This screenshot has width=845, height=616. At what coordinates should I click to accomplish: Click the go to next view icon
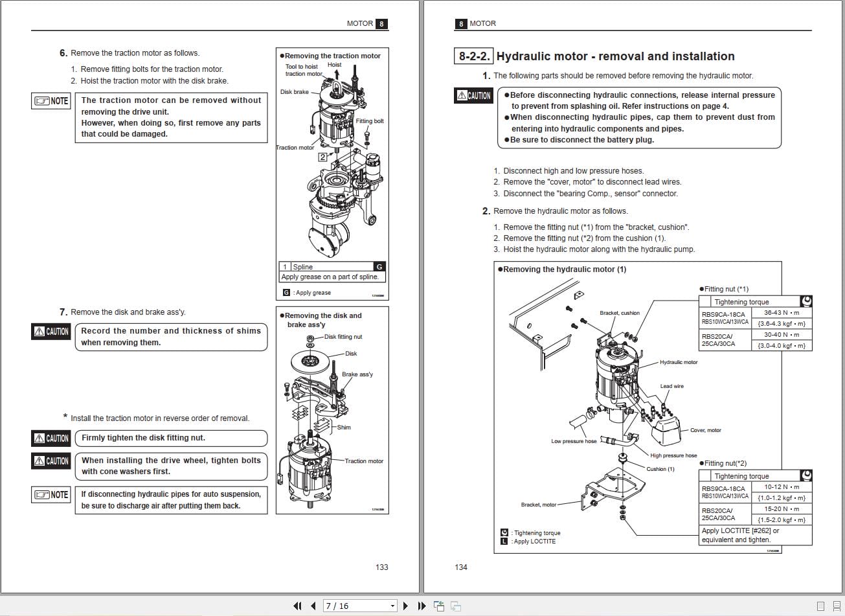456,606
